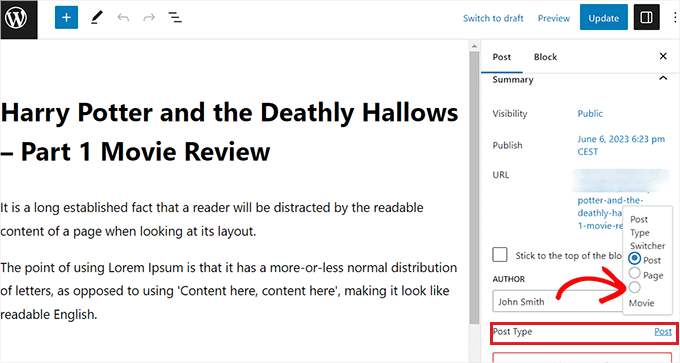This screenshot has height=363, width=680.
Task: Click the Harry Potter post title
Action: 229,132
